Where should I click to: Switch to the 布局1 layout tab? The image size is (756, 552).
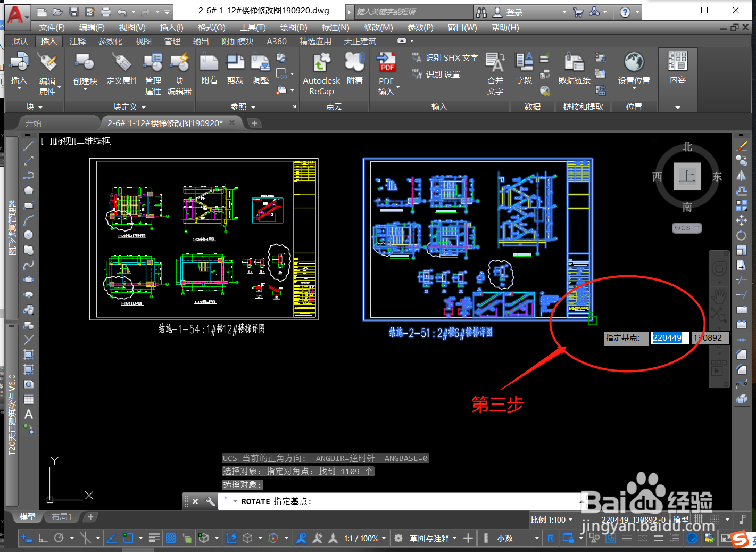(x=61, y=517)
